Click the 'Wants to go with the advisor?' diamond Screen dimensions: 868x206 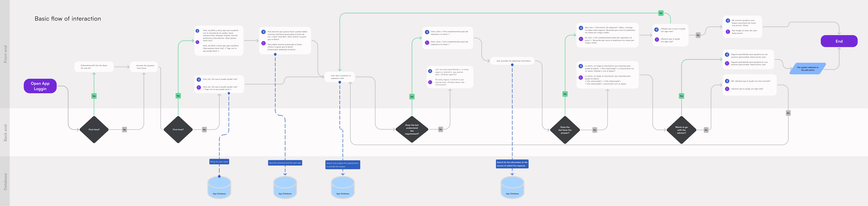click(x=681, y=130)
